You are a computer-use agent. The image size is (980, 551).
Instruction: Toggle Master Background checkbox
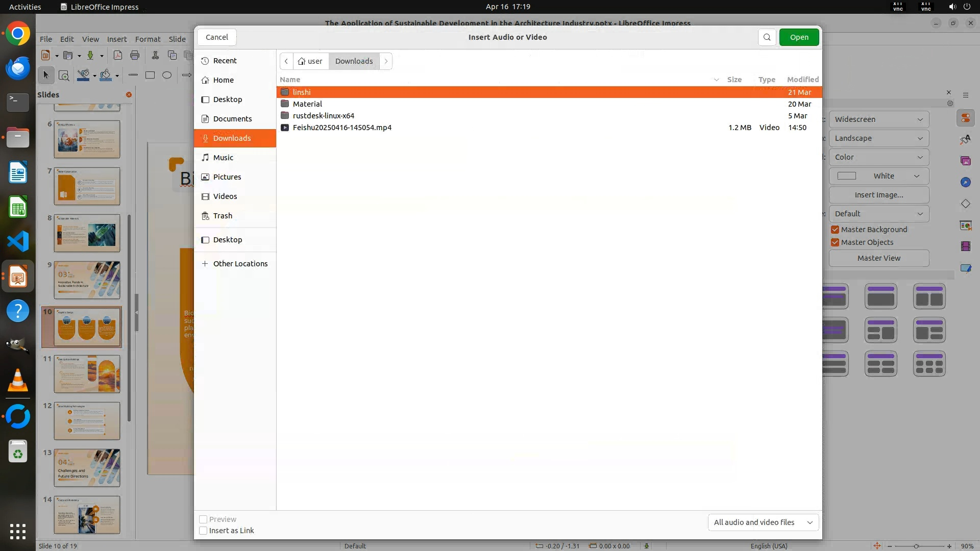835,230
